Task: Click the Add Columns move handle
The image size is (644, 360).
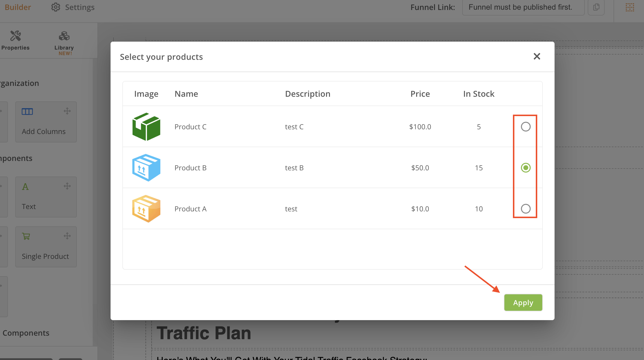Action: (x=67, y=111)
